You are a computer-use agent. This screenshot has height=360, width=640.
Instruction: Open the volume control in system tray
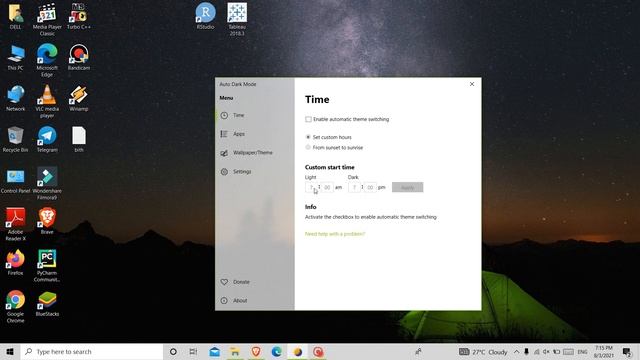coord(546,351)
